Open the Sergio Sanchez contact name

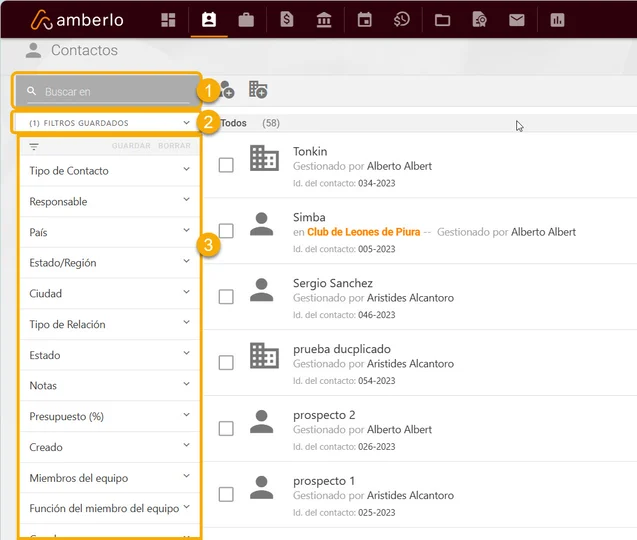[333, 283]
